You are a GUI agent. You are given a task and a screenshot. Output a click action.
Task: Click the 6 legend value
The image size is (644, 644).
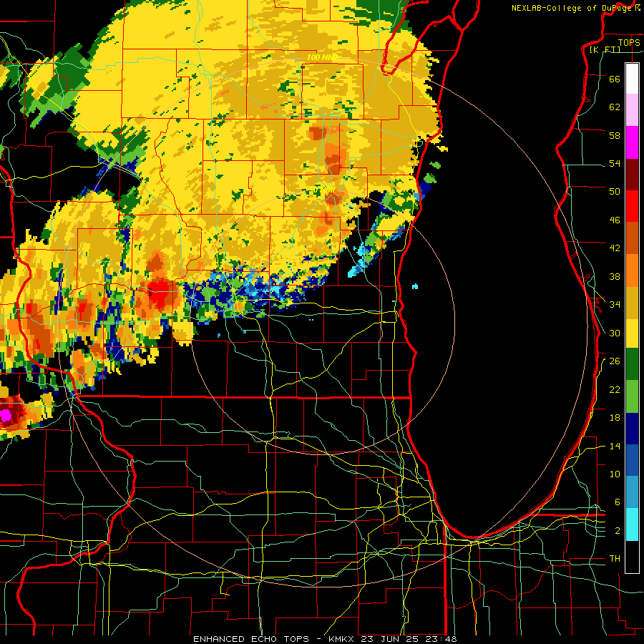(617, 502)
